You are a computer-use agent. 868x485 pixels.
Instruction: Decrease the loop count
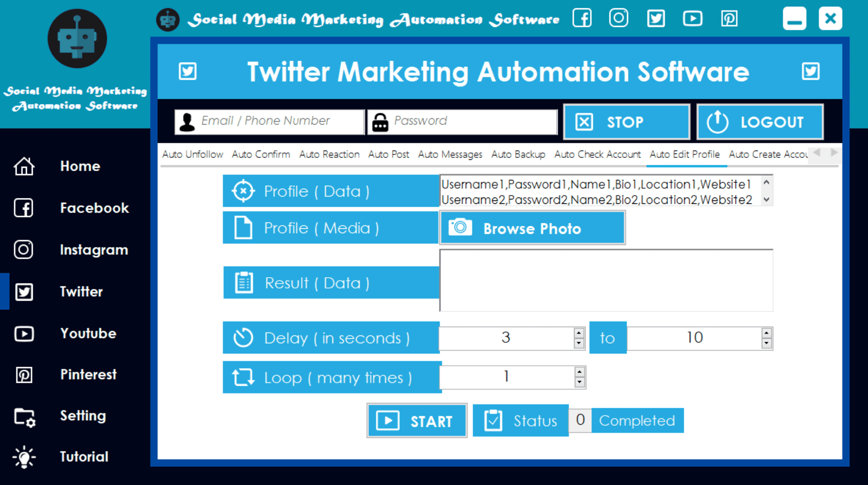point(580,382)
